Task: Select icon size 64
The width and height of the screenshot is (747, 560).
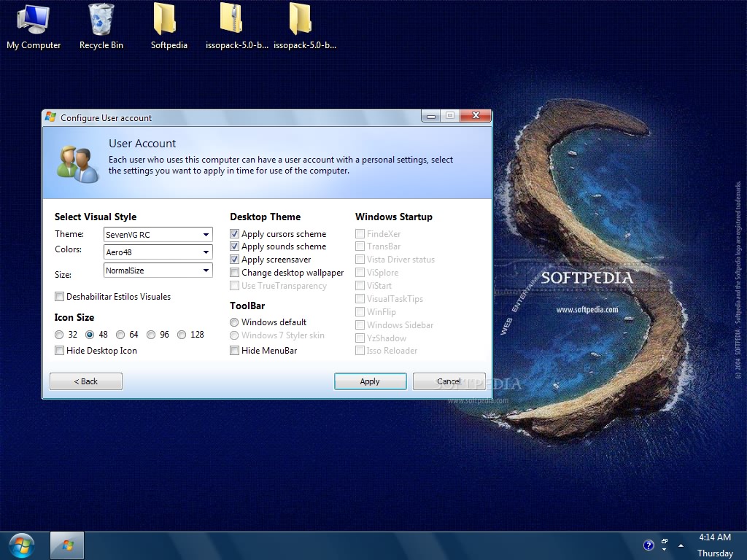Action: 120,335
